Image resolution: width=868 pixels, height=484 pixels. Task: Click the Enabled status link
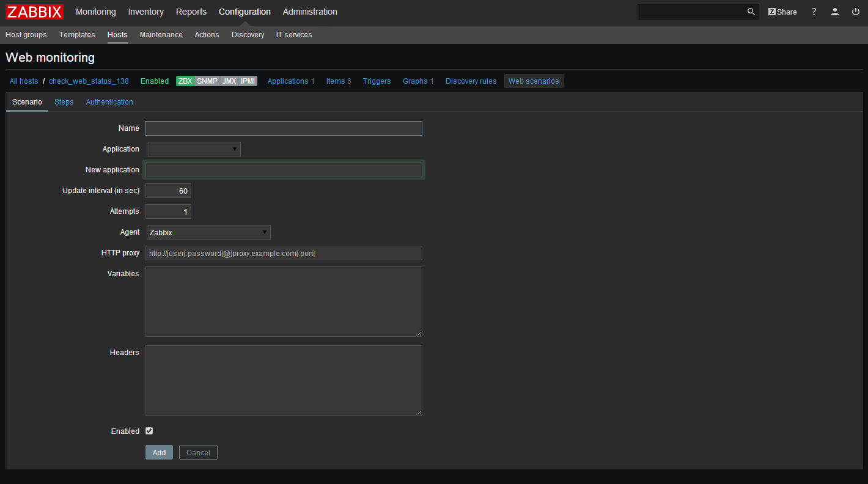(155, 81)
